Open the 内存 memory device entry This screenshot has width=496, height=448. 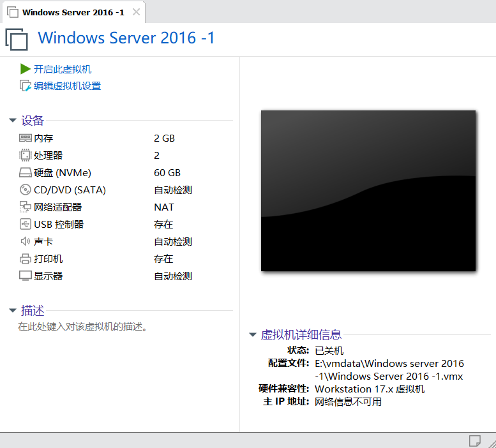pyautogui.click(x=43, y=138)
